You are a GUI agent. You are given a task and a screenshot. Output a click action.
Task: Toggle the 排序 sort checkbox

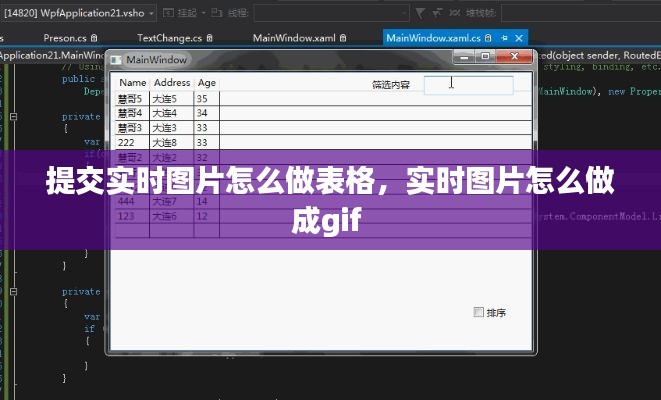(478, 312)
